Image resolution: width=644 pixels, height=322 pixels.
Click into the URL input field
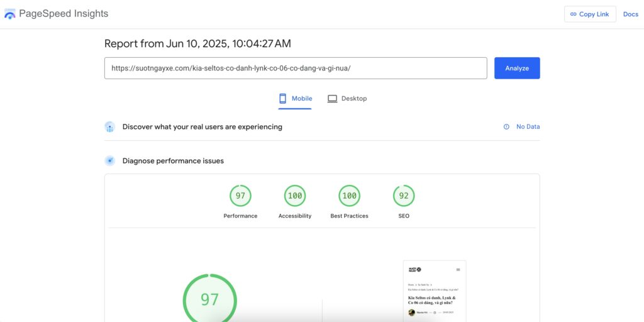pyautogui.click(x=296, y=68)
